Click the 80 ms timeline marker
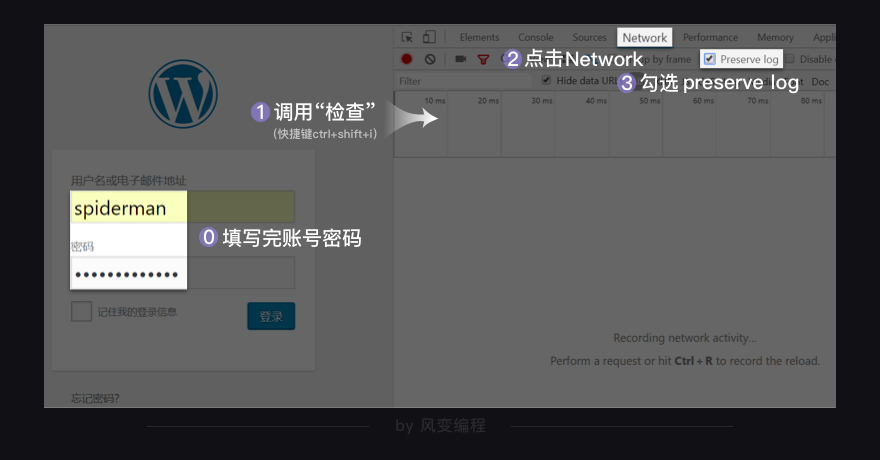The image size is (880, 460). point(811,100)
